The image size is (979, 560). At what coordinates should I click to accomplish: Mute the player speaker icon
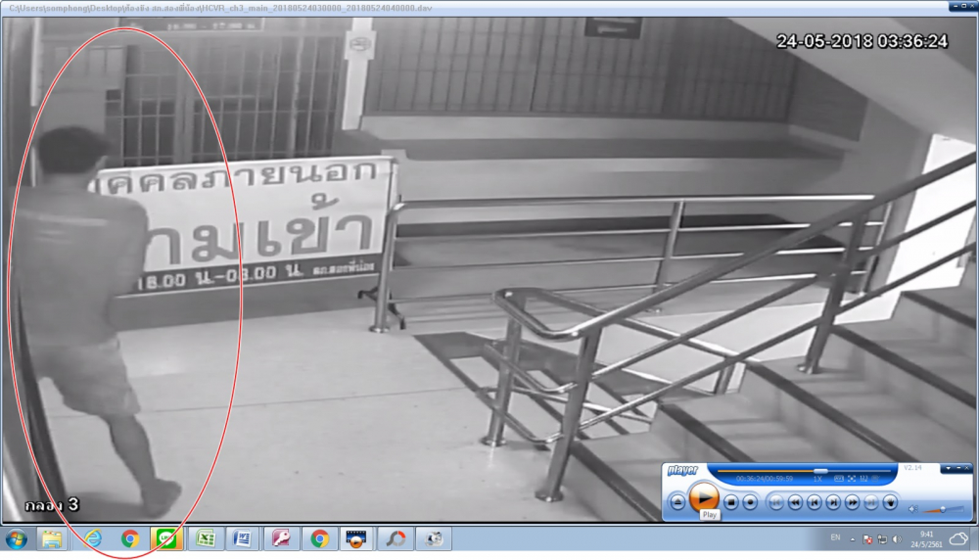click(x=913, y=510)
